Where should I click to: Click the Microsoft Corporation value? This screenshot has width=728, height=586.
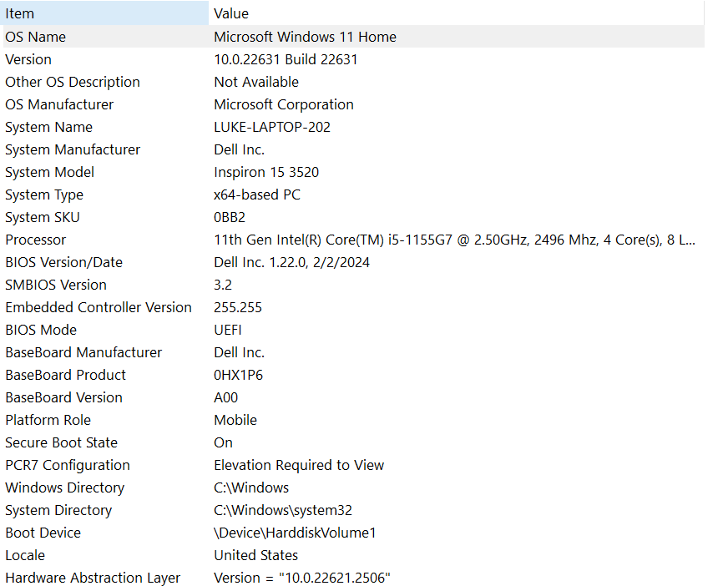284,104
